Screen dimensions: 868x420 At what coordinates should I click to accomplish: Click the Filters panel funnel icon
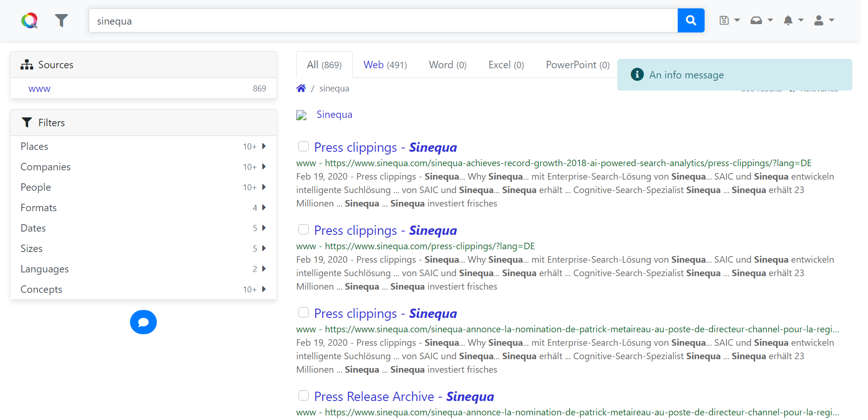pyautogui.click(x=27, y=123)
